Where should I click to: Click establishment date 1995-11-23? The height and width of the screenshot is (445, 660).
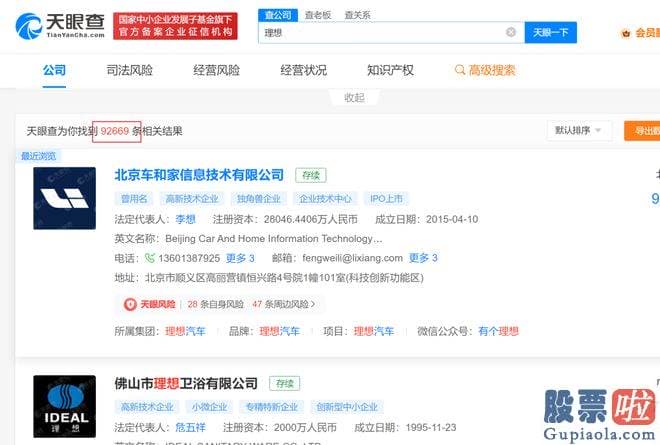[x=431, y=428]
